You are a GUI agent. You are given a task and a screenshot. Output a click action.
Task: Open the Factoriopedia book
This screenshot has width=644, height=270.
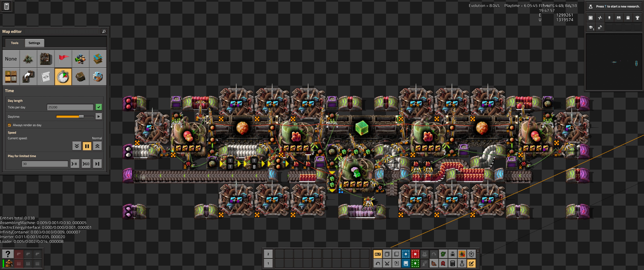(619, 18)
